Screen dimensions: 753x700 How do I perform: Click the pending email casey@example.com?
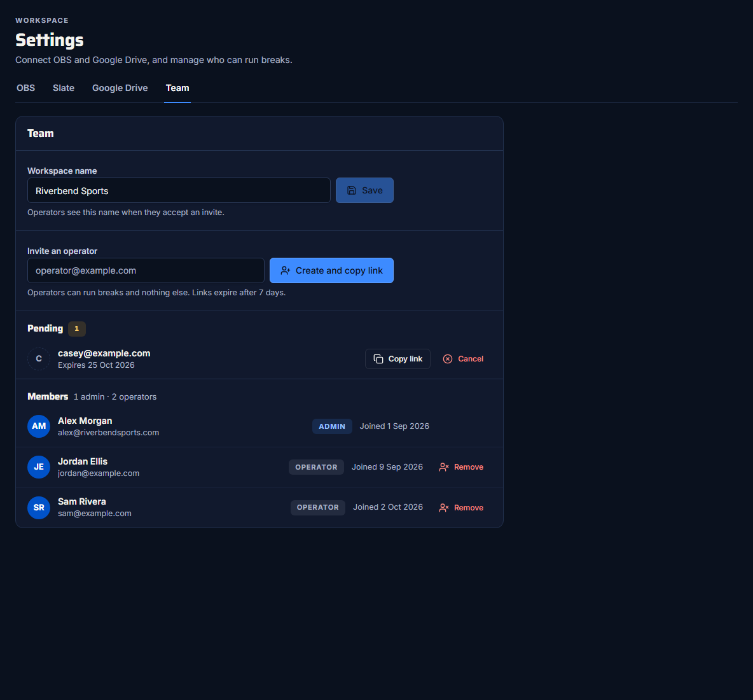tap(104, 353)
